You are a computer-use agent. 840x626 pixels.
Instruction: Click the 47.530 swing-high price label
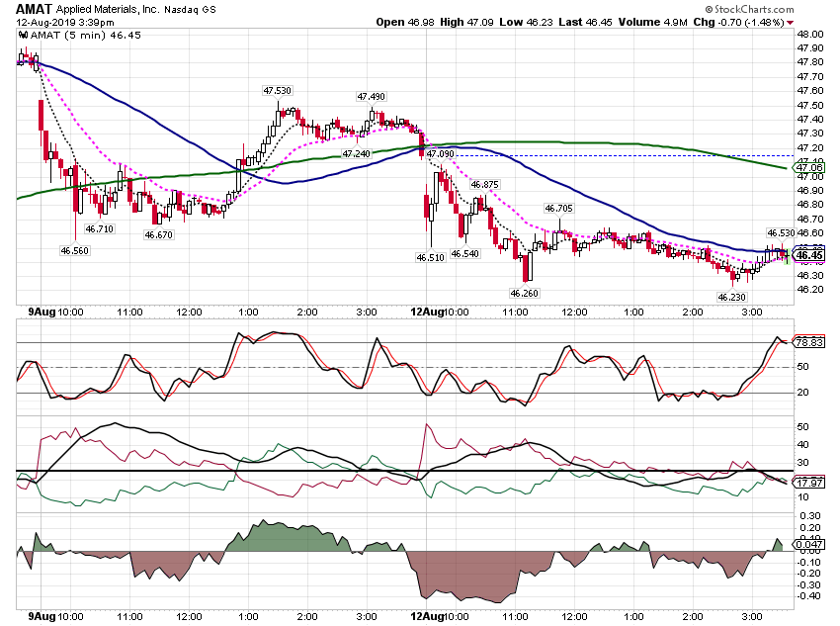click(x=278, y=91)
